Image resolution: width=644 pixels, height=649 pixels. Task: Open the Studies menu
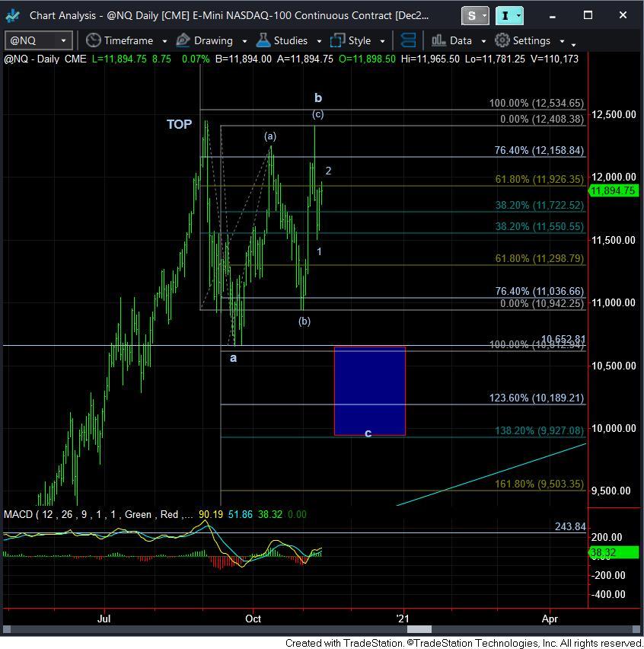point(290,40)
